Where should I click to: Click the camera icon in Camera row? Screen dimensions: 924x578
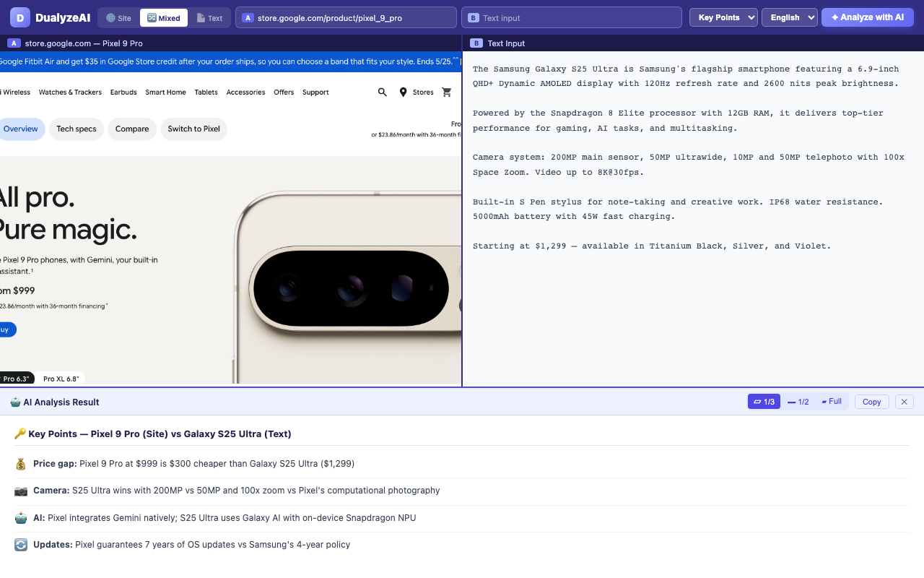[21, 491]
